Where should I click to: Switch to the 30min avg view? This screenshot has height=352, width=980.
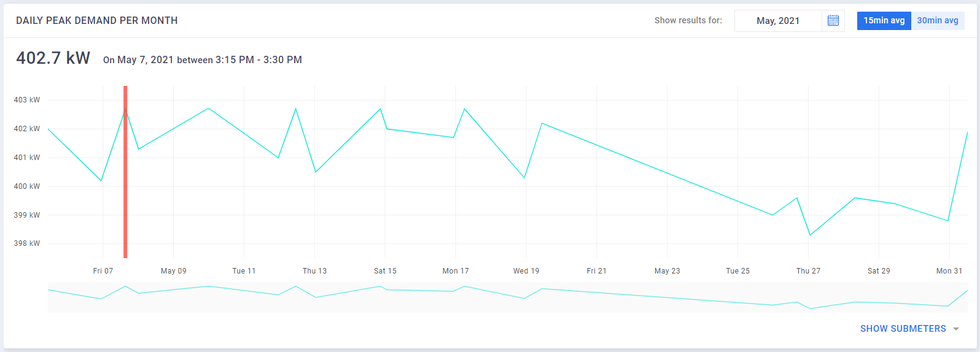click(x=937, y=21)
